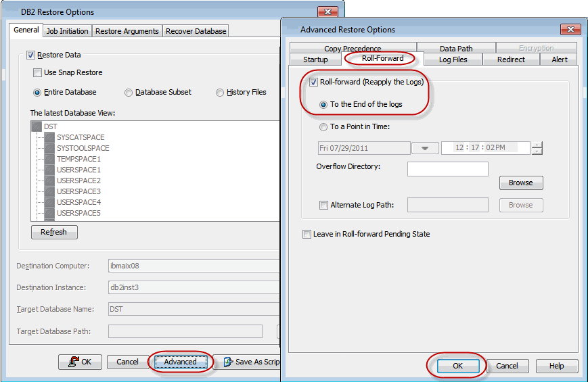Open the Recover Database tab
588x382 pixels.
tap(196, 31)
